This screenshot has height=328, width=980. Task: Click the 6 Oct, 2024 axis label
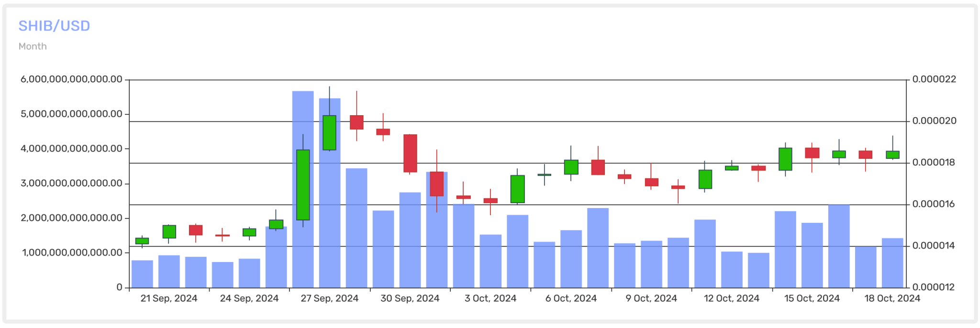571,298
